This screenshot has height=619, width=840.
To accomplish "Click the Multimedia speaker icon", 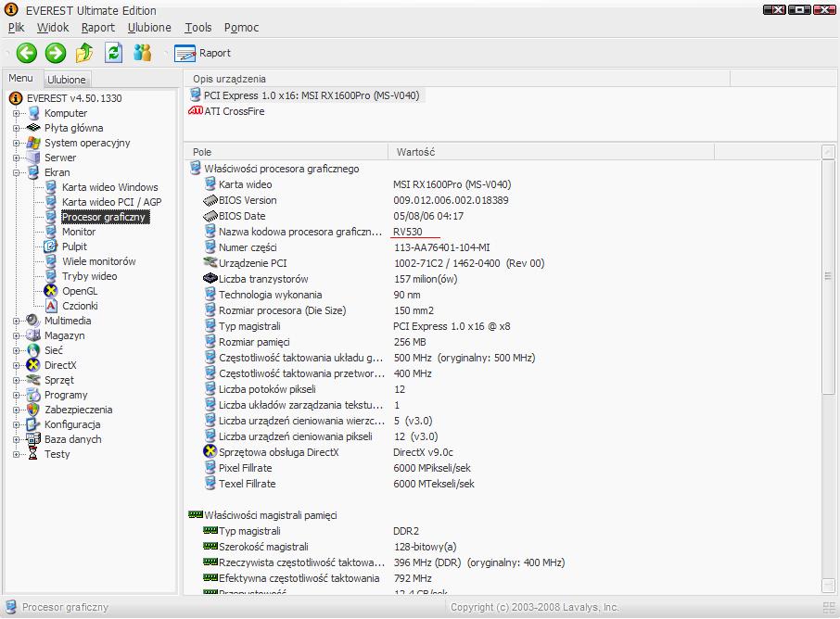I will pyautogui.click(x=33, y=321).
